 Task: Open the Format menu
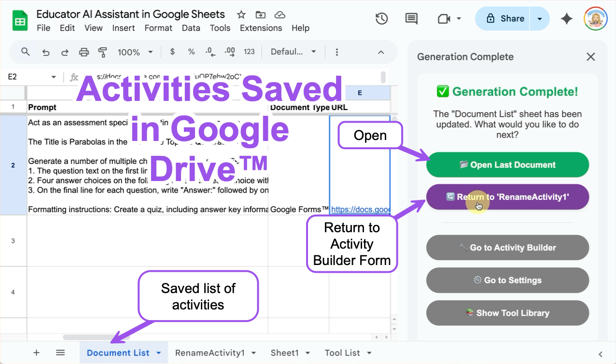158,28
